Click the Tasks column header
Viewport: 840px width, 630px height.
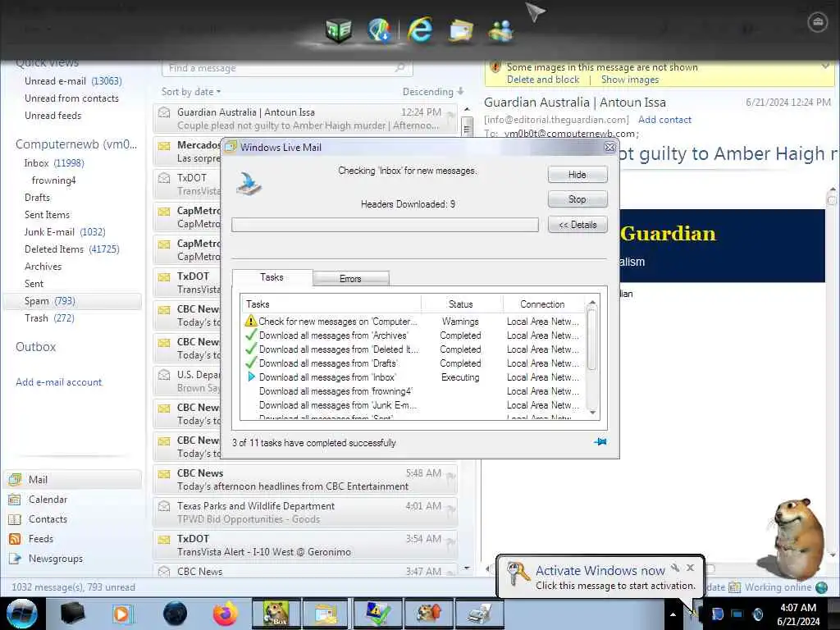click(331, 304)
